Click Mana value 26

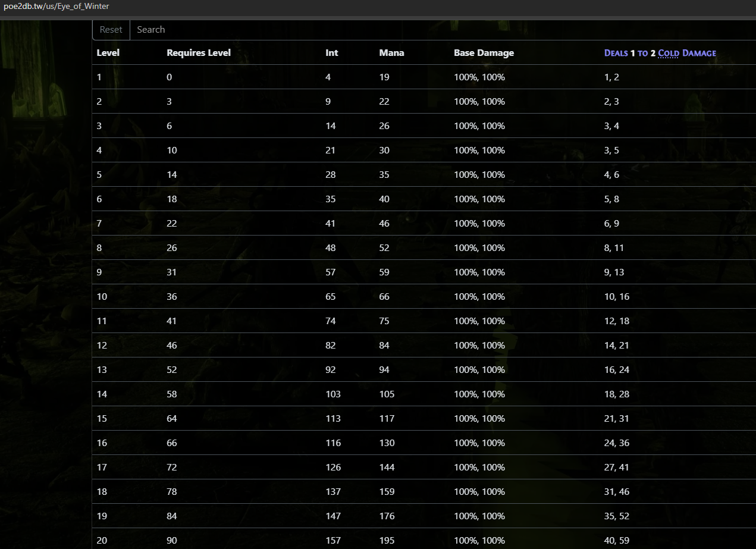tap(384, 126)
